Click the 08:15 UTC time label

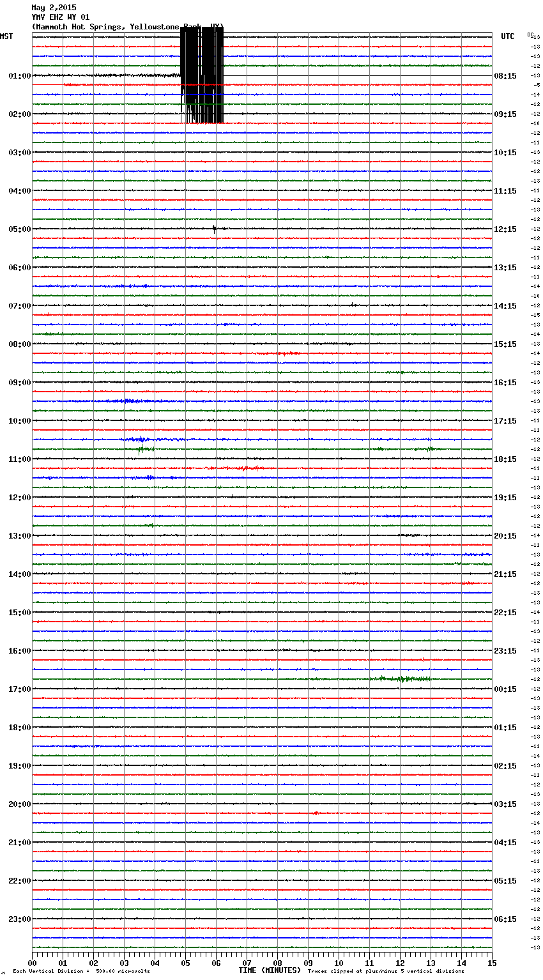(505, 76)
